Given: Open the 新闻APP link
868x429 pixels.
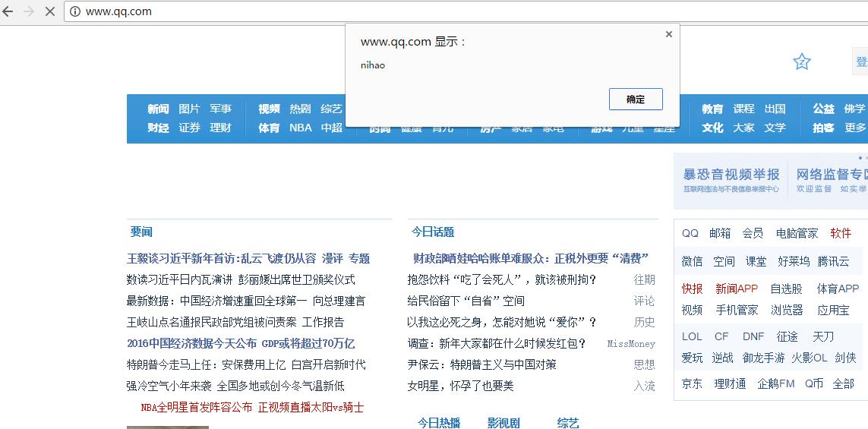Looking at the screenshot, I should (x=737, y=289).
